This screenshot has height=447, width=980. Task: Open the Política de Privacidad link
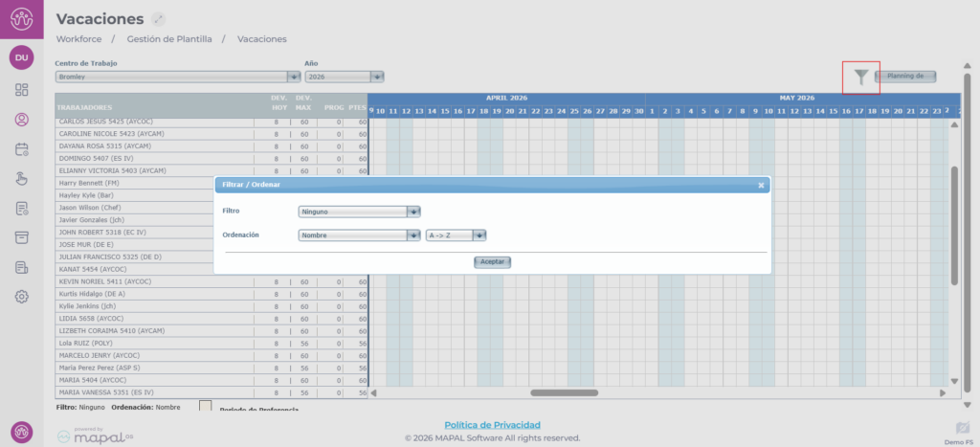click(492, 424)
